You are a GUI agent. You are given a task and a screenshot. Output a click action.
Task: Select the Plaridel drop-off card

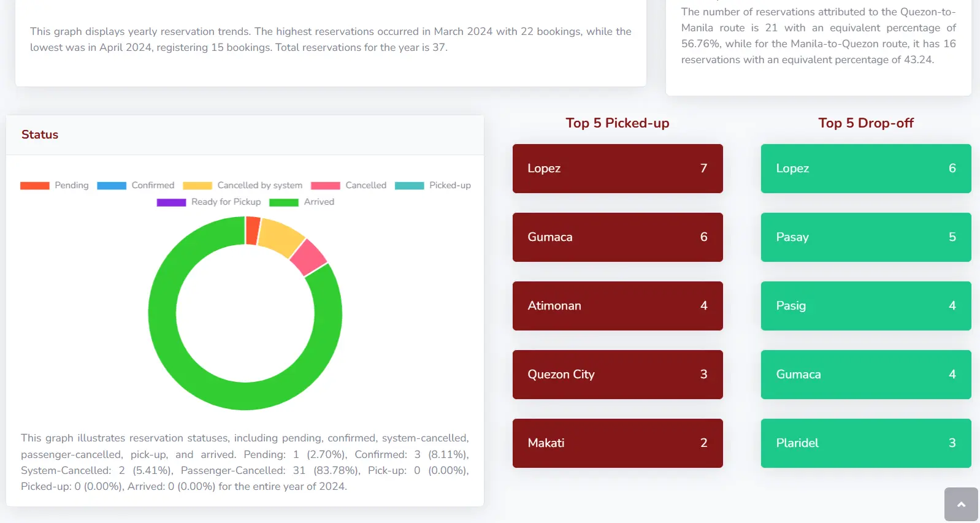[x=865, y=443]
